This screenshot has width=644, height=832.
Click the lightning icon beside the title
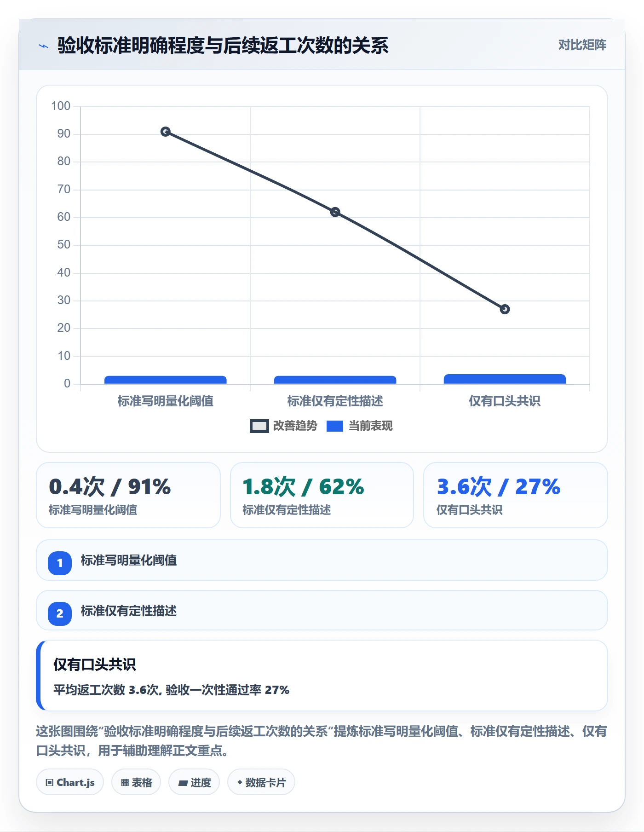[44, 46]
